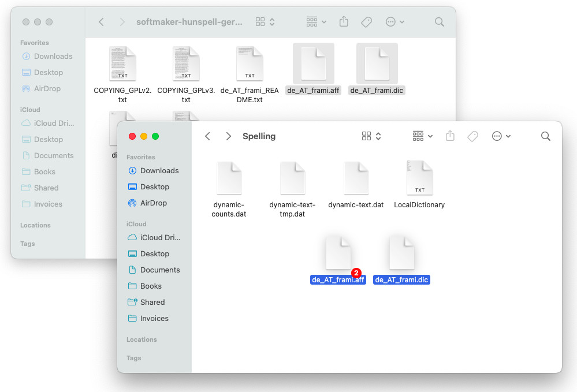Click Tags heading in Spelling sidebar
577x392 pixels.
(x=133, y=358)
